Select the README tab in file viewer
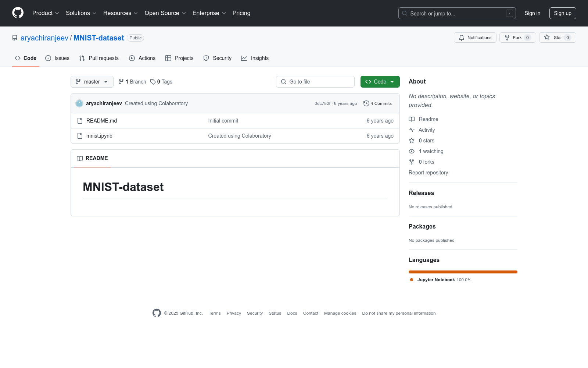The image size is (588, 368). [92, 158]
